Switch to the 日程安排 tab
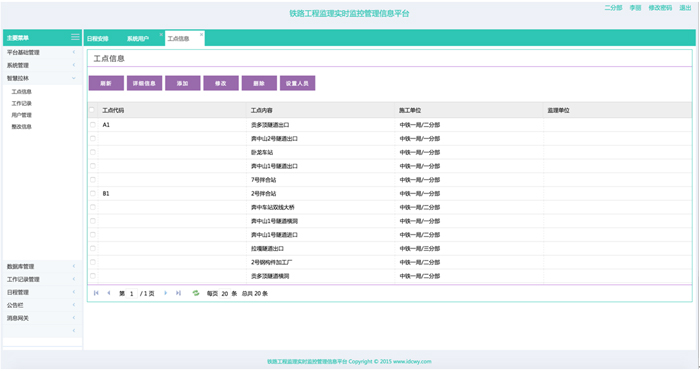Screen dimensions: 700x371 (98, 39)
